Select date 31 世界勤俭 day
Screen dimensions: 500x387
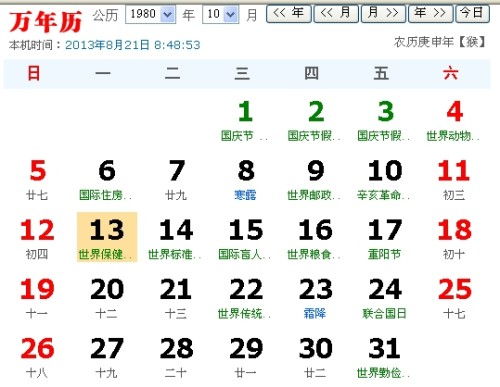(385, 358)
